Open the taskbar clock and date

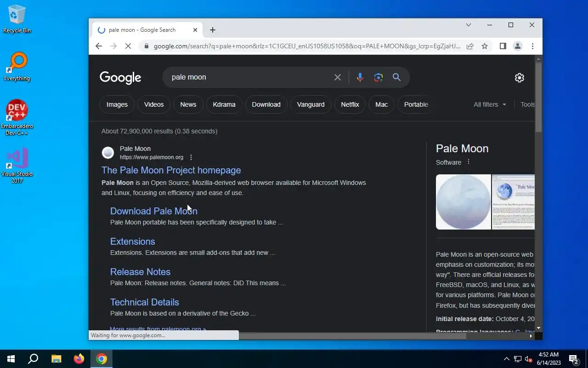pyautogui.click(x=548, y=359)
